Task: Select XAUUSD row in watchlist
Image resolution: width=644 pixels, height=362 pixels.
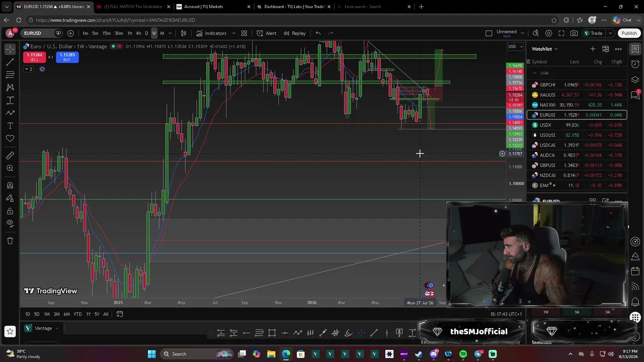Action: 577,95
